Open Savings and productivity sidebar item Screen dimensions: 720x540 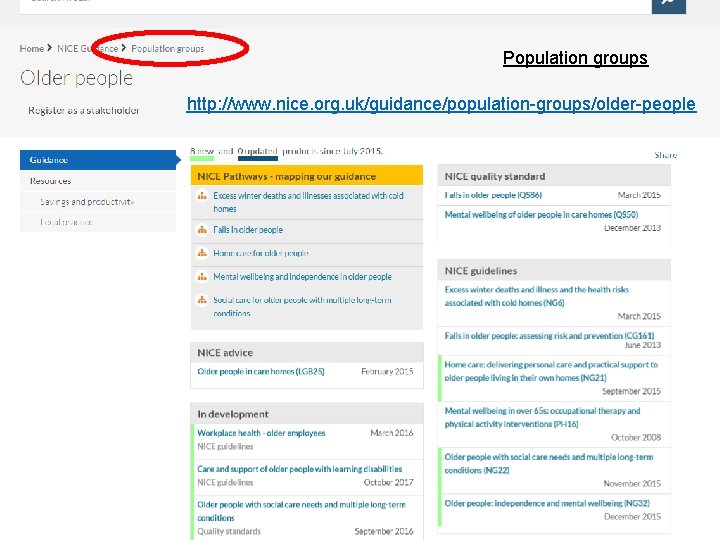pyautogui.click(x=98, y=202)
